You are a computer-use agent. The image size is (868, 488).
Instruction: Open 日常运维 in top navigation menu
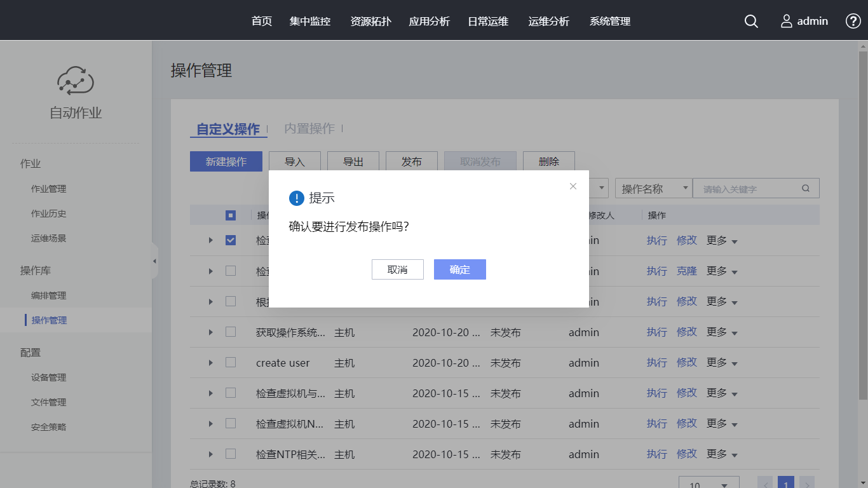coord(488,22)
